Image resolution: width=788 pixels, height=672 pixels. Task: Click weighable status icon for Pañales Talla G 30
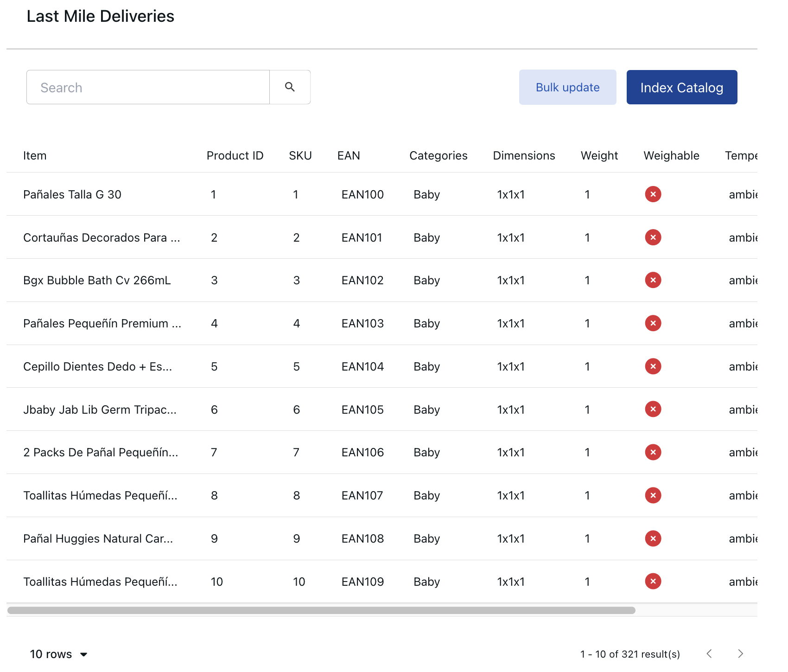[653, 194]
